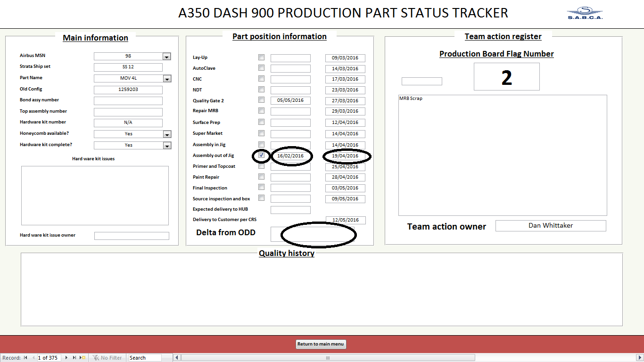Click the empty Lay-Up actual date field
The height and width of the screenshot is (362, 644).
[x=290, y=58]
